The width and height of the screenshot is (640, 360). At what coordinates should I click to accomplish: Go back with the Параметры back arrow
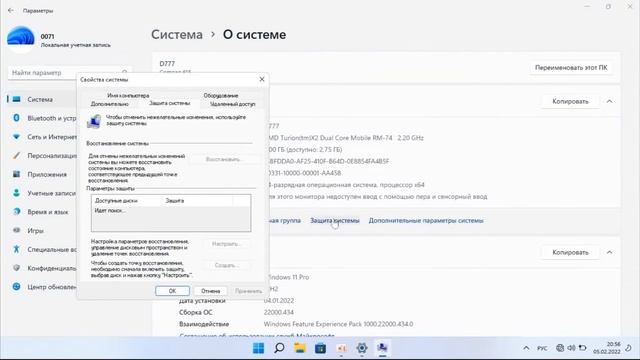(x=11, y=11)
